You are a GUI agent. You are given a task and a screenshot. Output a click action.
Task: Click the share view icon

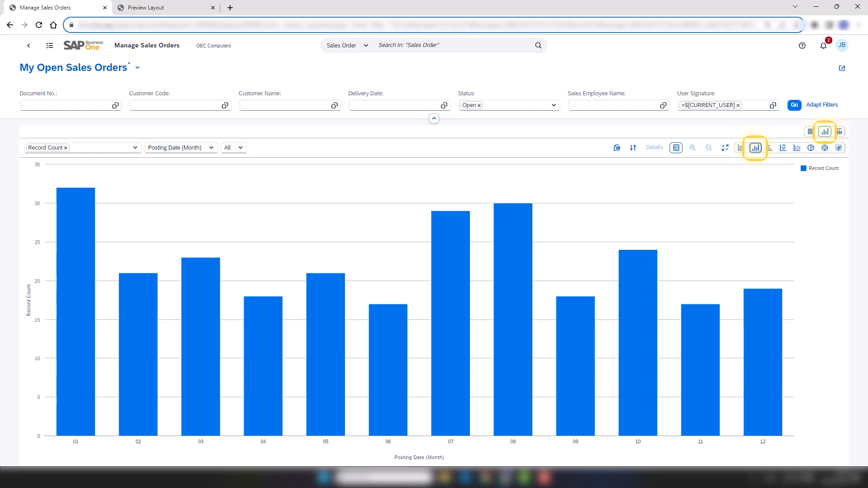click(x=842, y=68)
